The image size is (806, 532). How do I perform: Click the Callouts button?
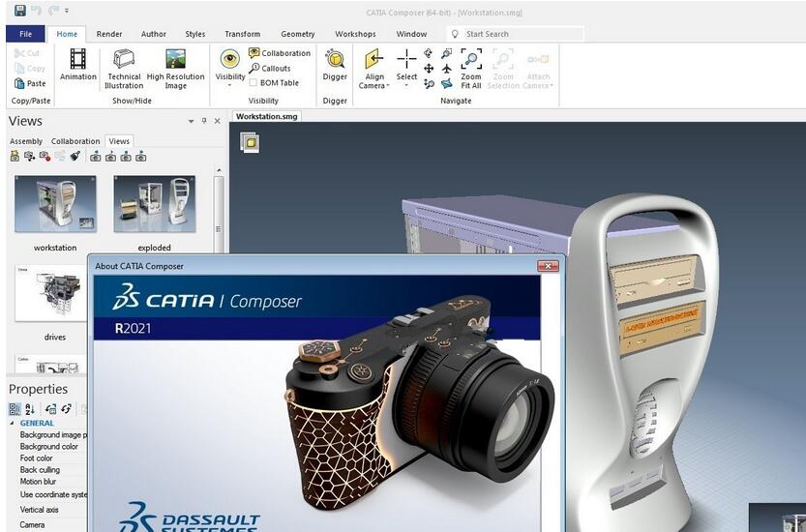point(270,68)
